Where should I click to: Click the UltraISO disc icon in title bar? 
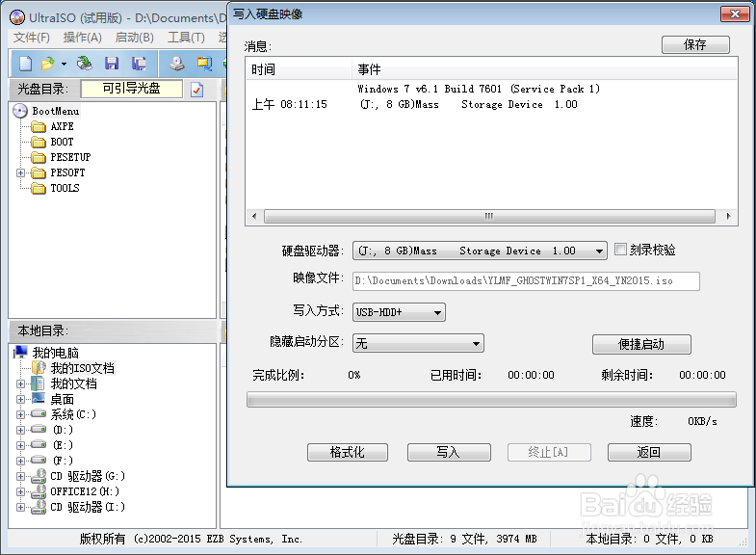(17, 18)
